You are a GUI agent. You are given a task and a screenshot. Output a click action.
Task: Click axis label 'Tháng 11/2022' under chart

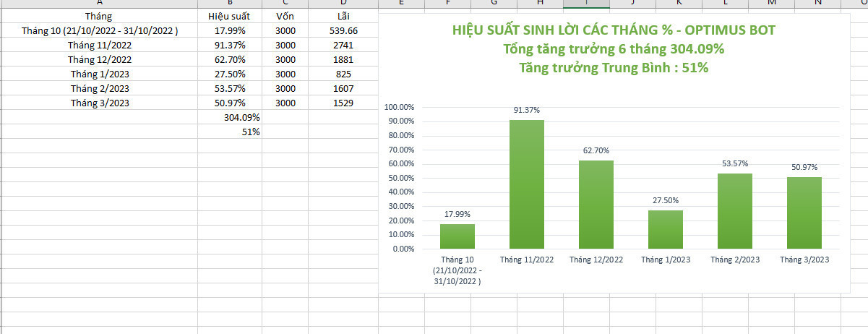[527, 260]
